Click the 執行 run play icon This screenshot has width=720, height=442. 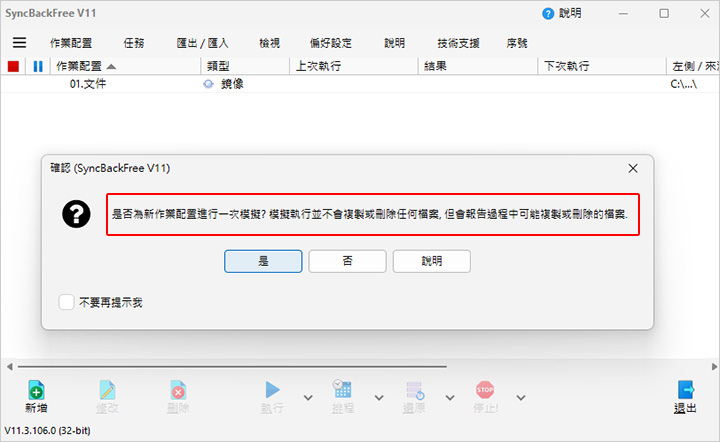[272, 390]
